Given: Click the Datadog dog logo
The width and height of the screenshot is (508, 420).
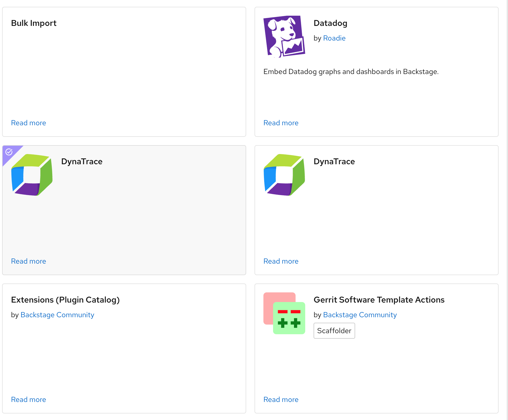Looking at the screenshot, I should coord(284,36).
